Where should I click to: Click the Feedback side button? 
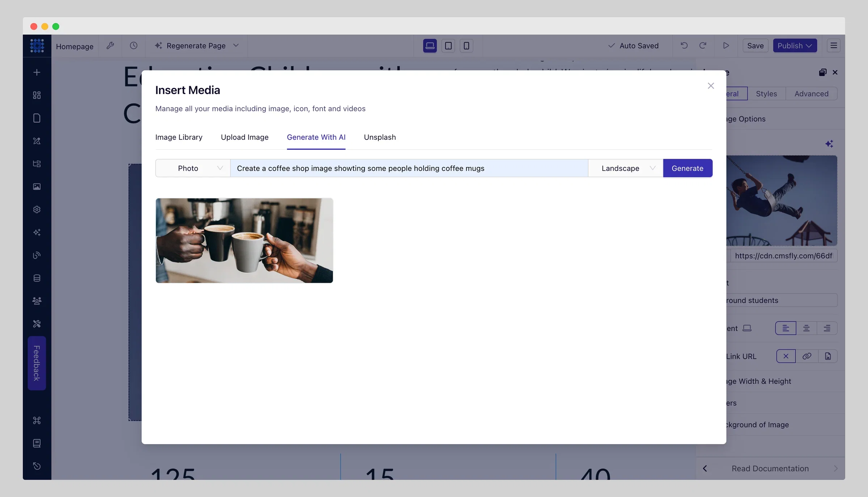pos(37,363)
